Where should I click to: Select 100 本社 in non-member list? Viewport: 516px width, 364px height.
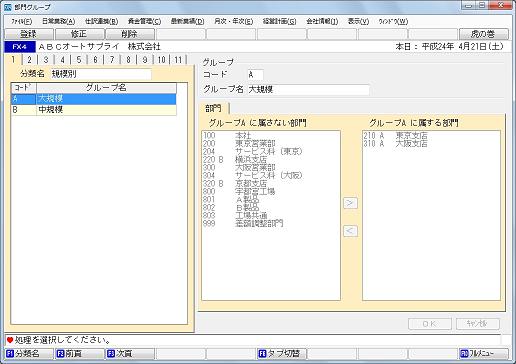point(271,135)
